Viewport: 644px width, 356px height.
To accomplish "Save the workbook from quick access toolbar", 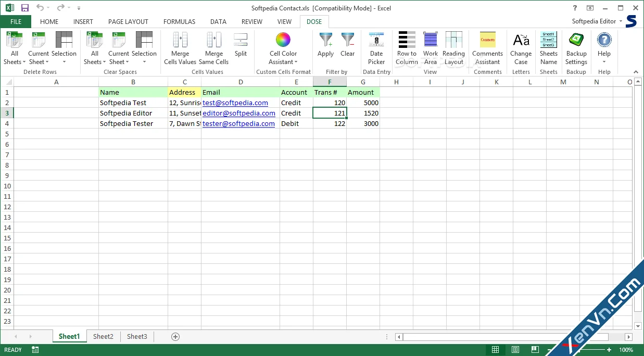I will pos(25,8).
